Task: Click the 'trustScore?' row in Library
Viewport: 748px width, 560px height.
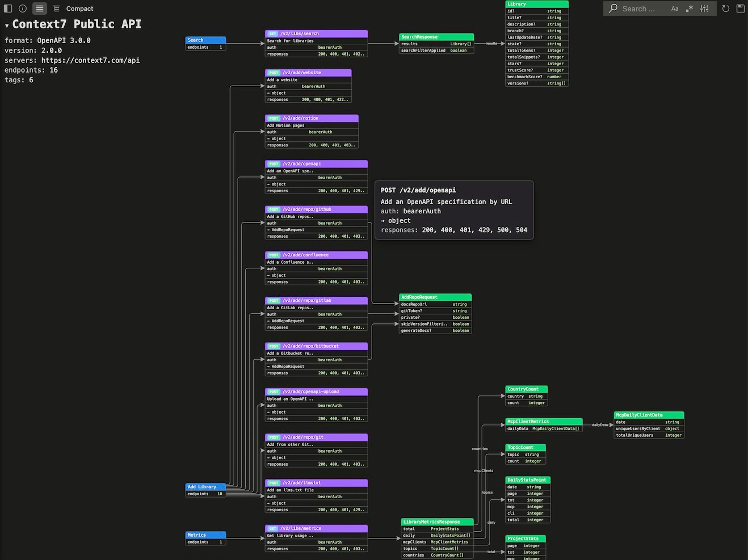Action: pyautogui.click(x=537, y=70)
